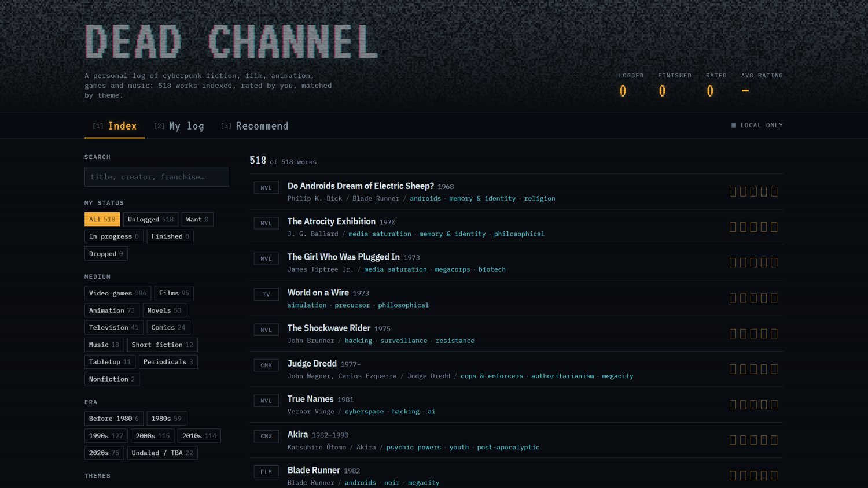Click the LOCAL ONLY indicator

click(x=757, y=125)
